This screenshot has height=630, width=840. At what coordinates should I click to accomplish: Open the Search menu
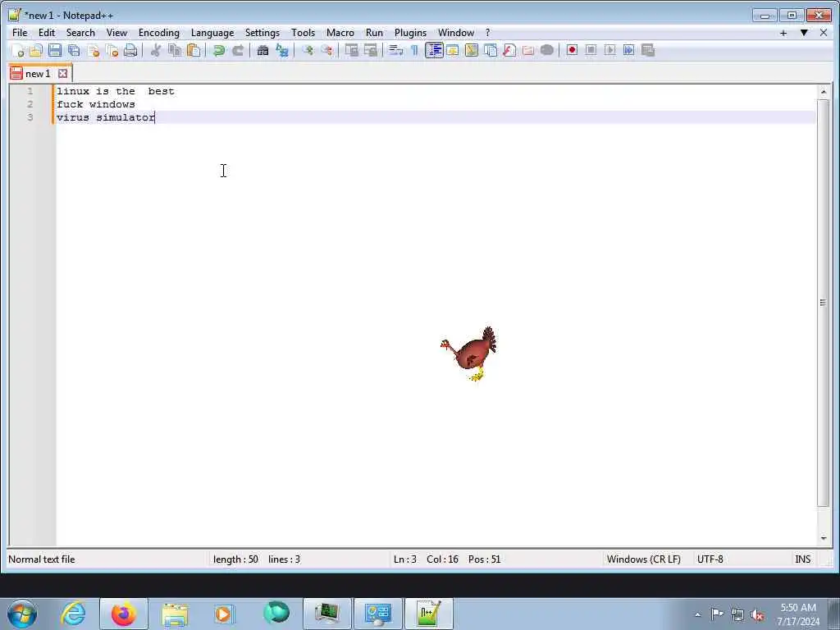tap(80, 33)
